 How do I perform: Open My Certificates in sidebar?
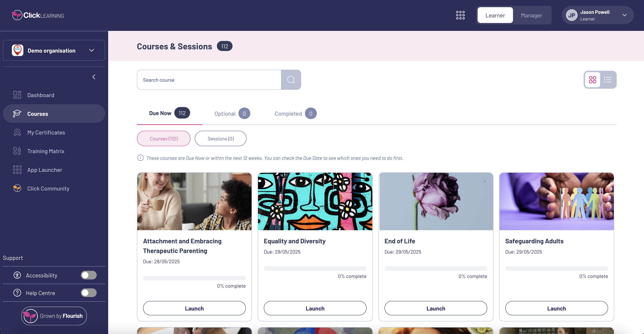click(x=46, y=132)
